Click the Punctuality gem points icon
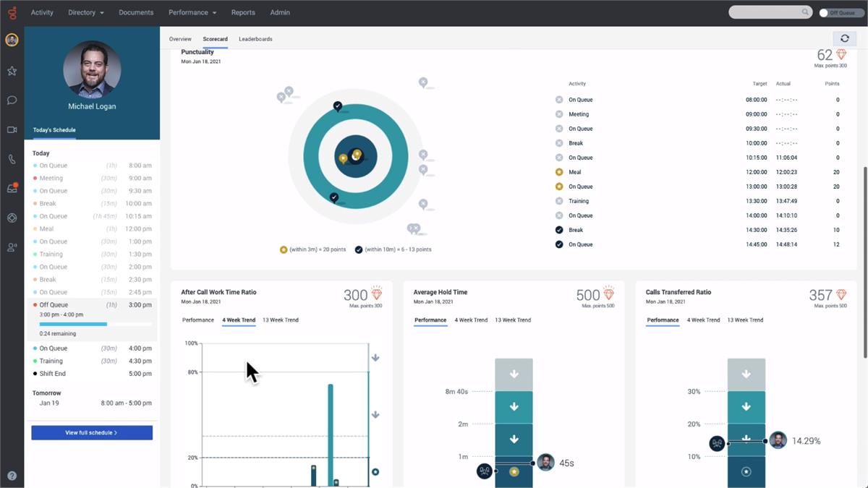The image size is (868, 488). [x=841, y=55]
